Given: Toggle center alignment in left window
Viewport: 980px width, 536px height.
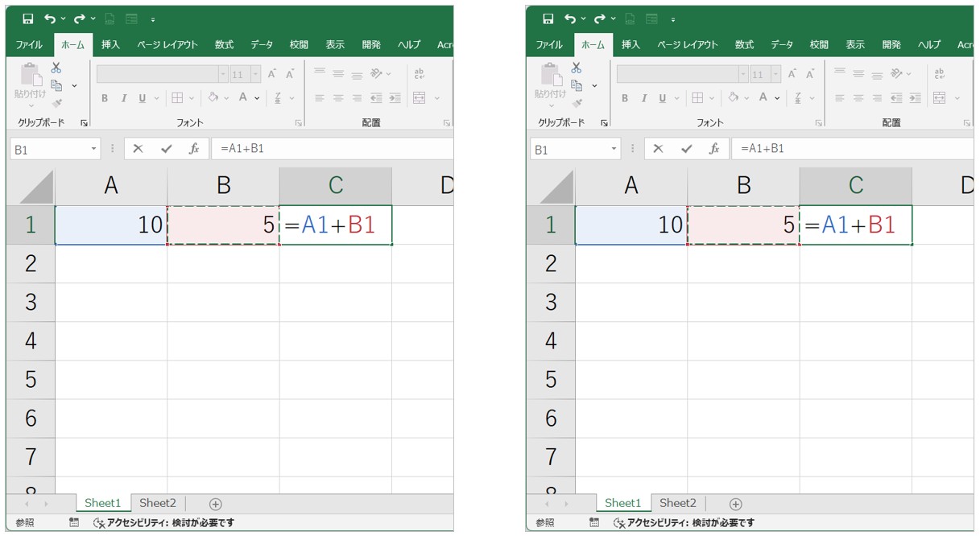Looking at the screenshot, I should click(338, 98).
